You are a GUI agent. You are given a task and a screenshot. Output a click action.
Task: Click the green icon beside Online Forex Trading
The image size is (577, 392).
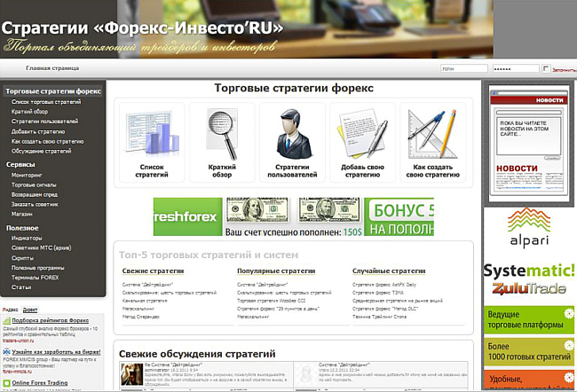click(x=5, y=383)
